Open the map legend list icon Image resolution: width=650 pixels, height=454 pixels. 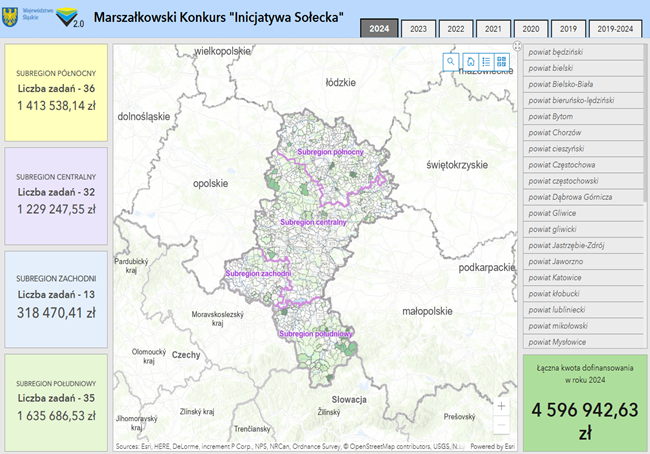click(485, 61)
